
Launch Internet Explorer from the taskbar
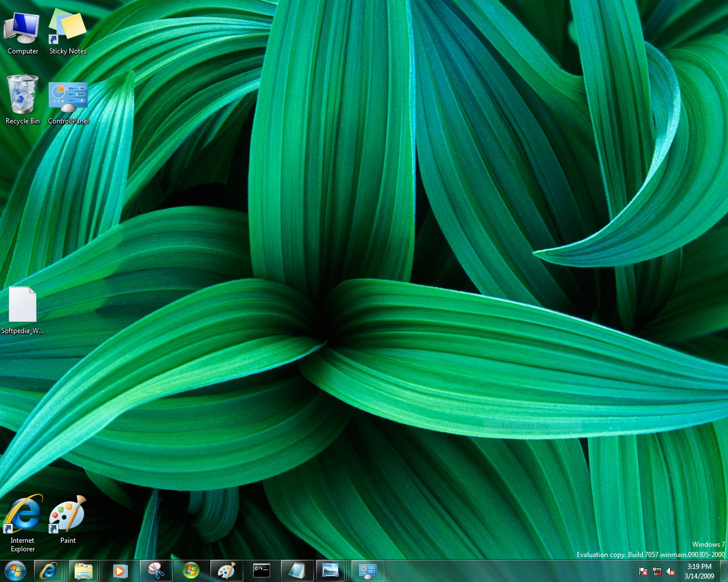(49, 571)
